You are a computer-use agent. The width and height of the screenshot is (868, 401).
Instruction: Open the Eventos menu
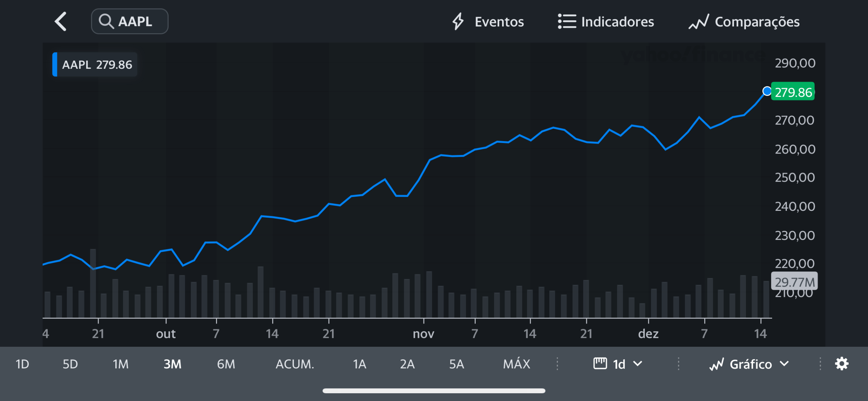coord(488,21)
